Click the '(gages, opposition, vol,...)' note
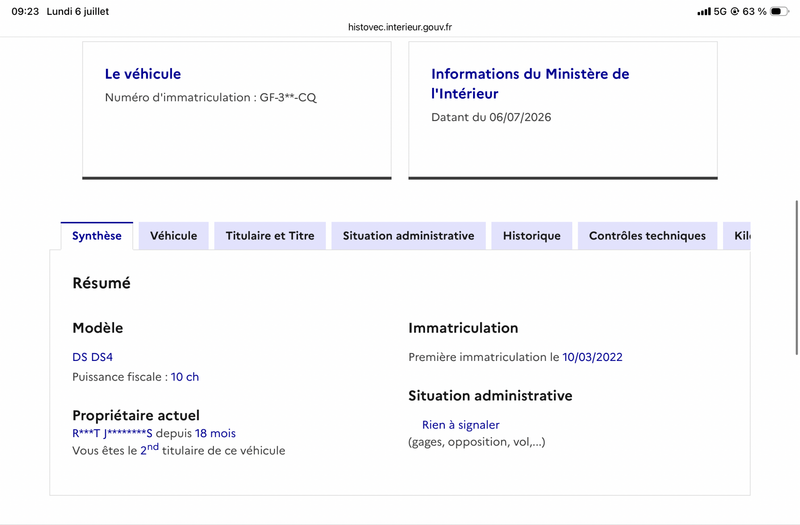800x525 pixels. point(477,442)
